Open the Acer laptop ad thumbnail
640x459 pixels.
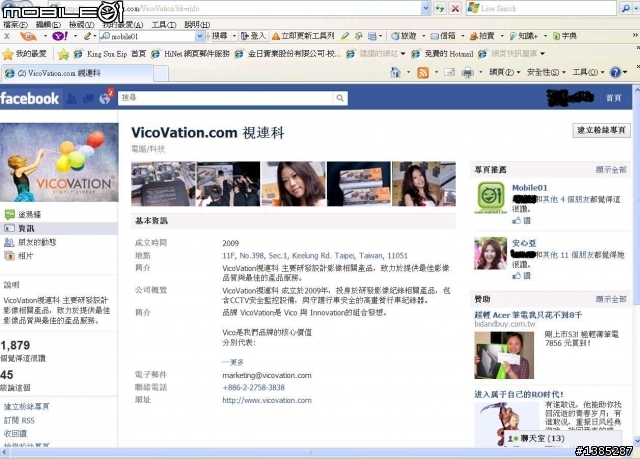click(504, 355)
